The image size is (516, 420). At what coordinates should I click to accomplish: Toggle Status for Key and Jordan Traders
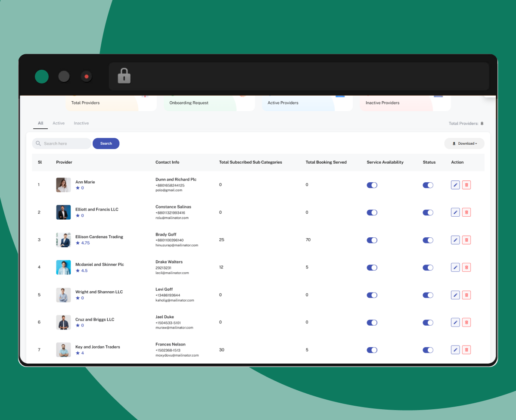point(428,350)
